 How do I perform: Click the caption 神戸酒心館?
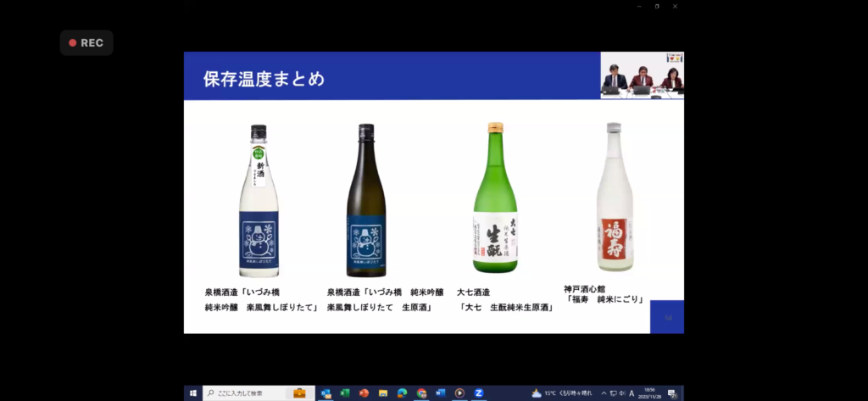click(585, 289)
